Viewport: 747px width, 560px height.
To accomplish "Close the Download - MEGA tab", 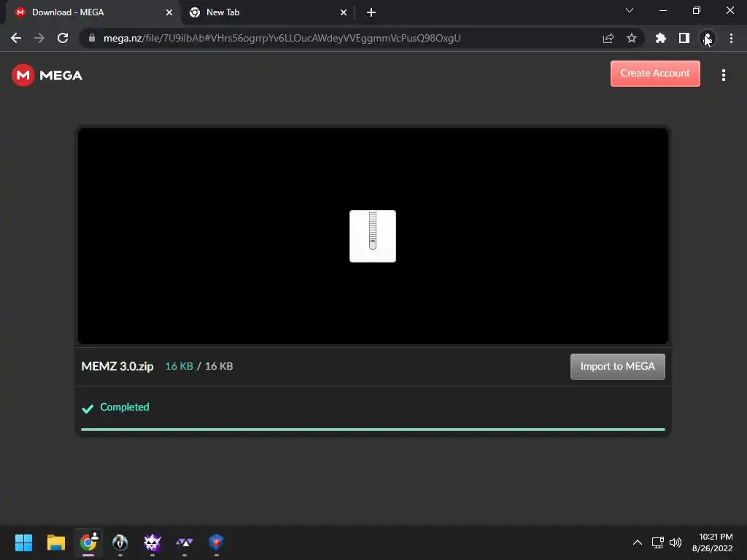I will 169,12.
